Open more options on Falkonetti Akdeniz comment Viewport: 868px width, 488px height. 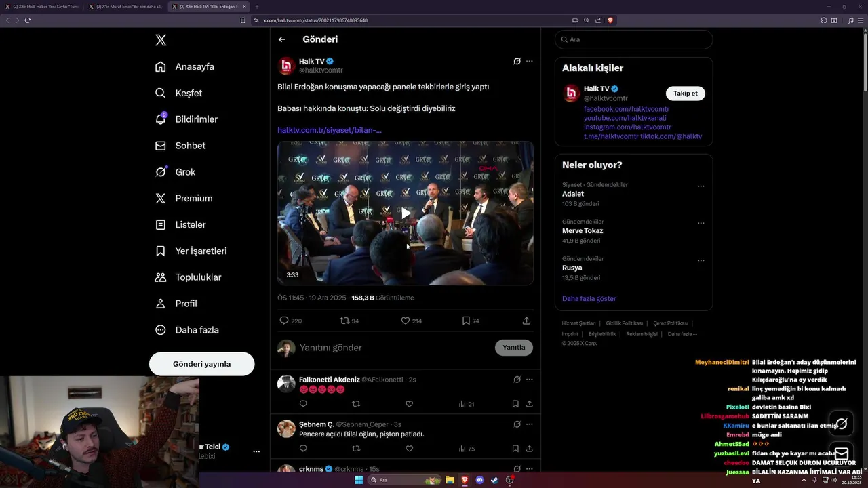530,380
